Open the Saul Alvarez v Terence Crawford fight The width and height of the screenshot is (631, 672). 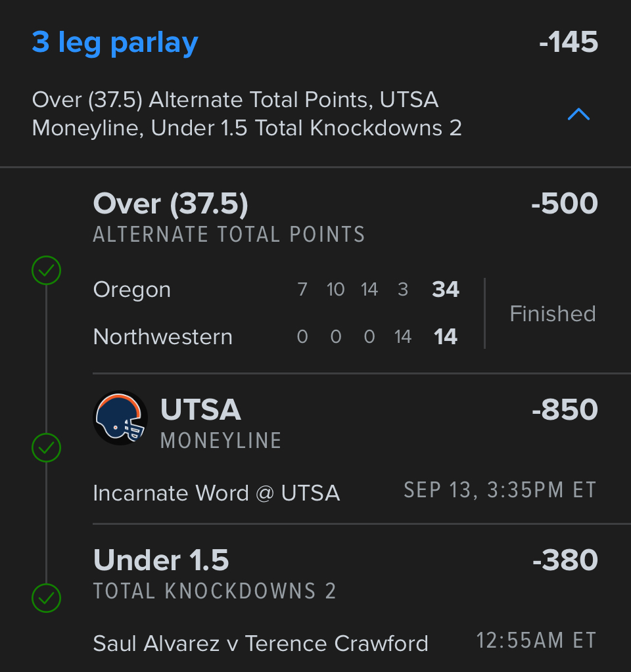point(260,643)
